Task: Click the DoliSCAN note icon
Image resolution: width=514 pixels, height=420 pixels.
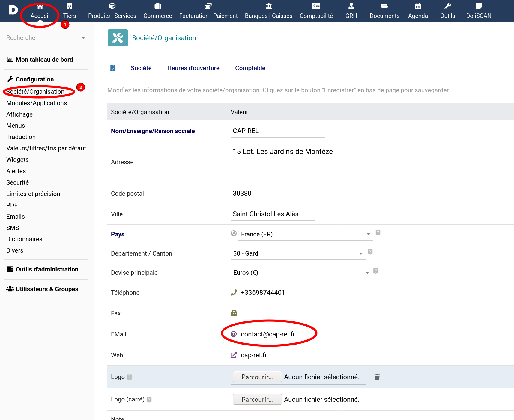Action: (479, 6)
